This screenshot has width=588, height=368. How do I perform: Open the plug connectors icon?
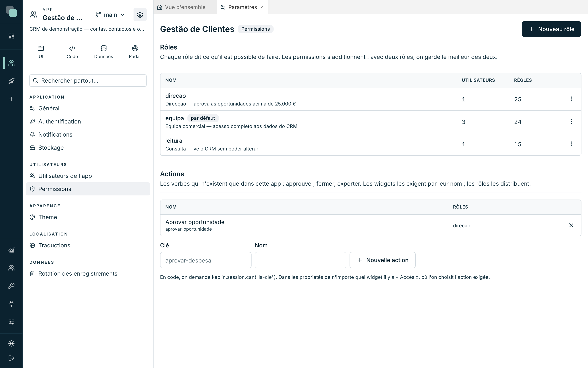[x=11, y=304]
